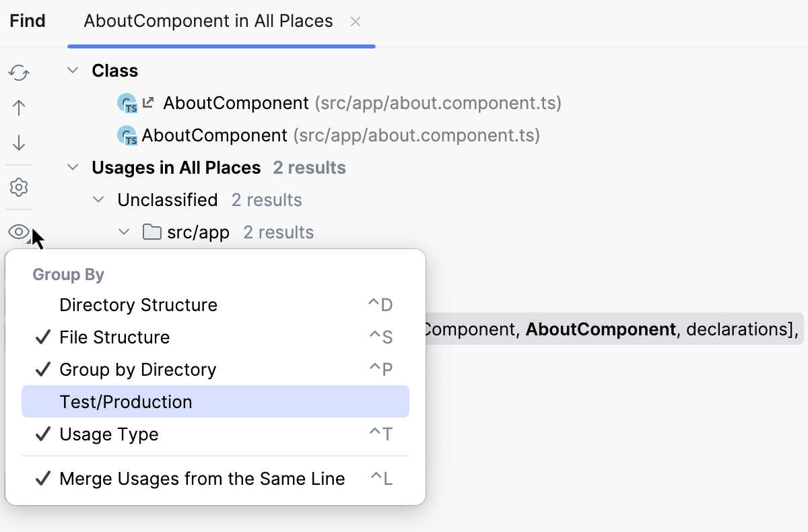Collapse the Class node

[73, 71]
